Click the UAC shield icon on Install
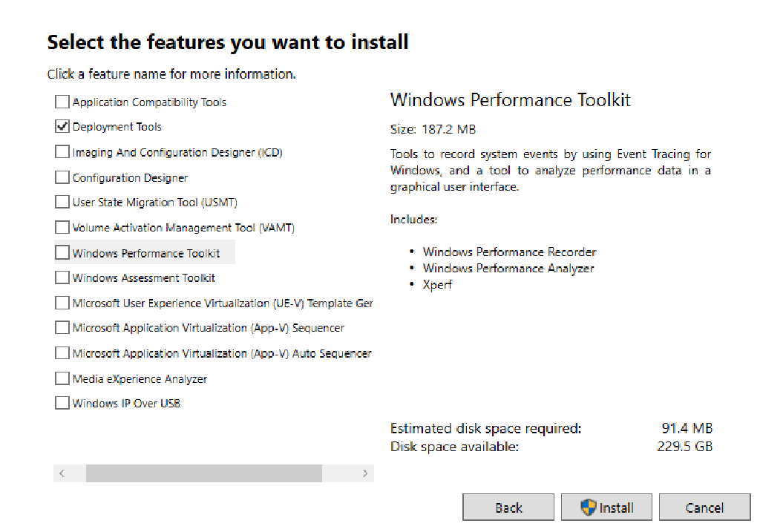 click(x=590, y=507)
